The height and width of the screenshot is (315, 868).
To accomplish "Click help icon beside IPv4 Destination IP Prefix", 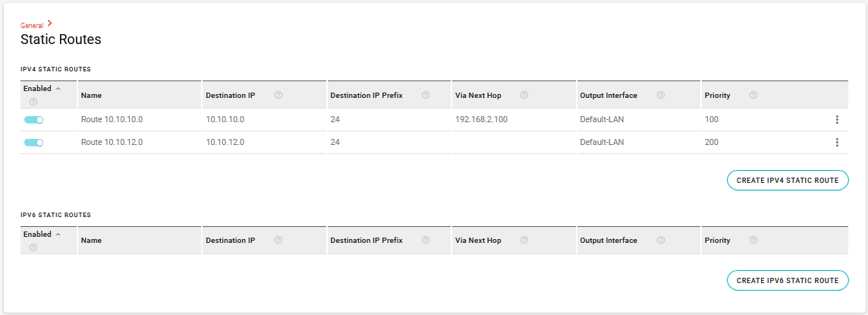I will pos(426,96).
